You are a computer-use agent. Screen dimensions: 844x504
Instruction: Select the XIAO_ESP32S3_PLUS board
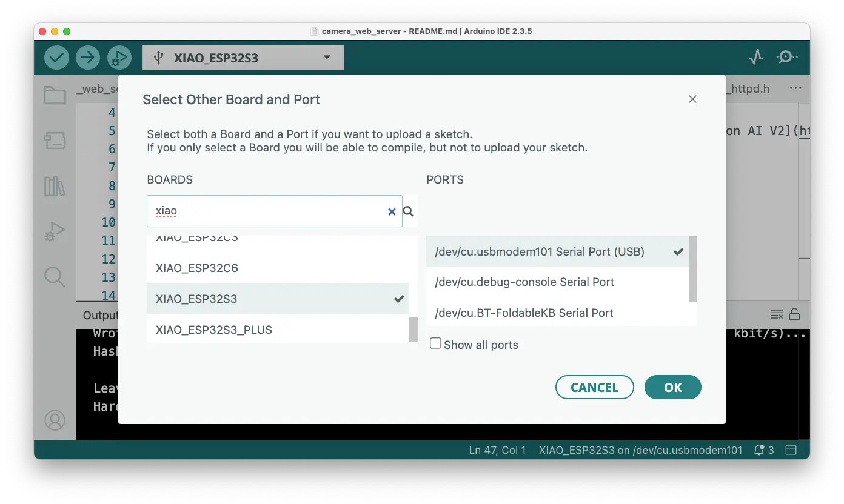click(213, 330)
